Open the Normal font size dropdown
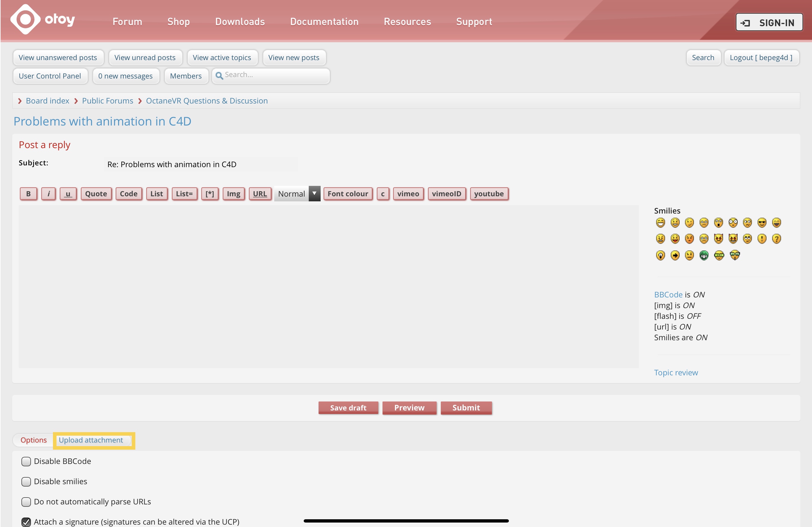Viewport: 812px width, 527px height. pos(297,194)
